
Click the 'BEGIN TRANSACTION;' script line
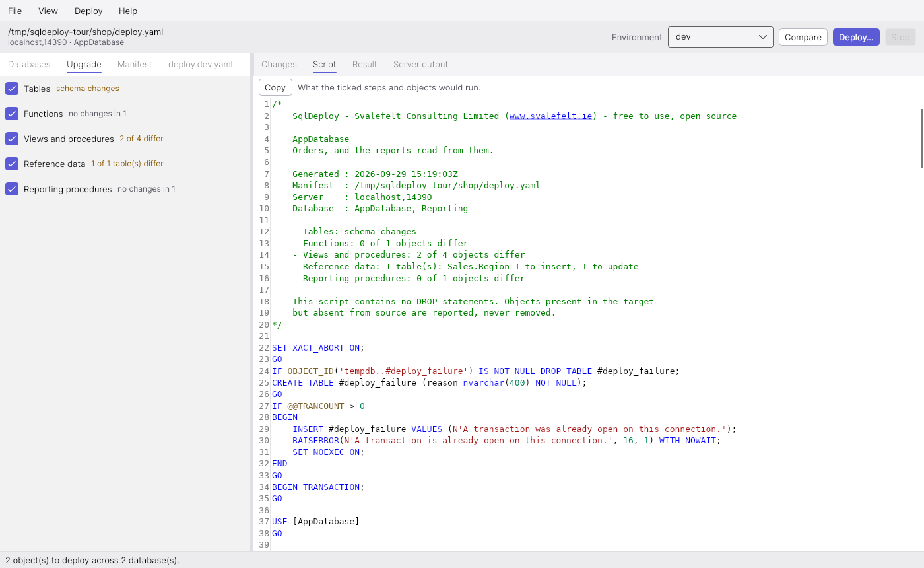point(318,487)
